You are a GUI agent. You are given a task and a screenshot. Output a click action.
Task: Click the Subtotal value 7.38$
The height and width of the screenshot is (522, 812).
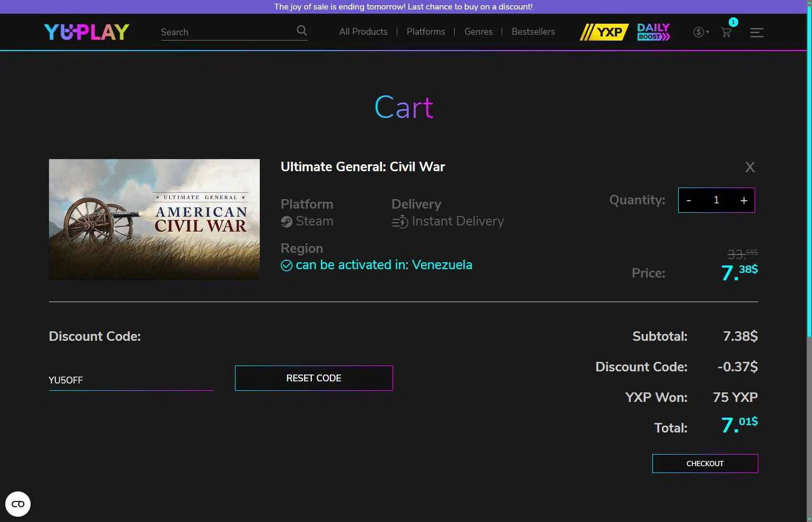tap(740, 336)
